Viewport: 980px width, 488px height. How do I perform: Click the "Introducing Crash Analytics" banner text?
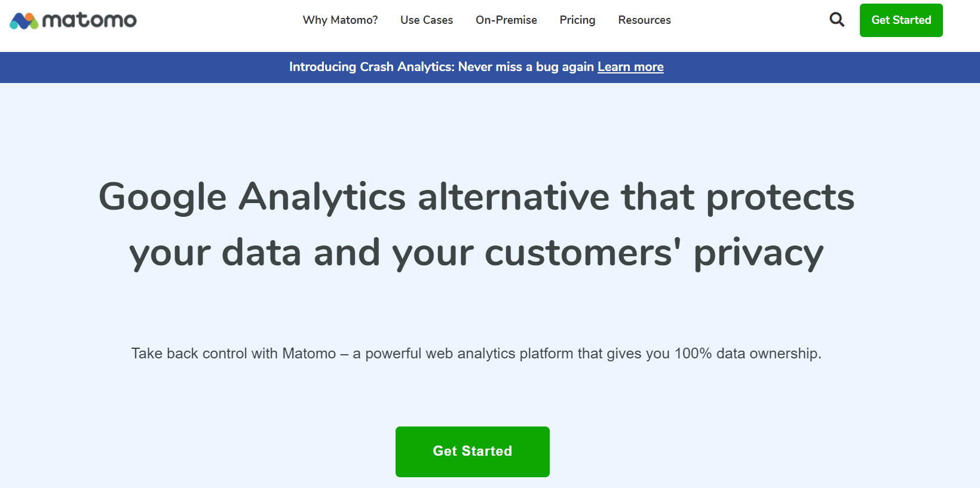point(372,67)
